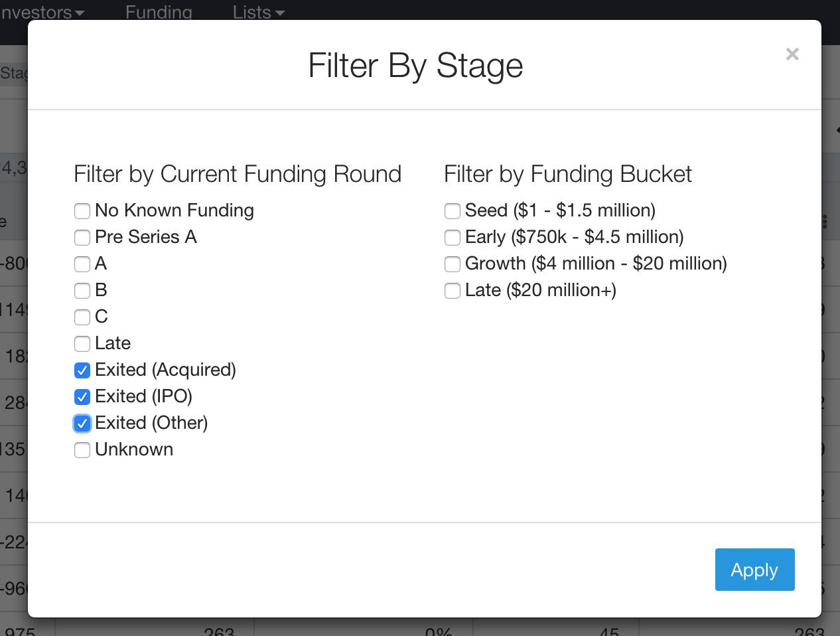Enable the Pre Series A filter
Screen dimensions: 840x636
pyautogui.click(x=82, y=238)
